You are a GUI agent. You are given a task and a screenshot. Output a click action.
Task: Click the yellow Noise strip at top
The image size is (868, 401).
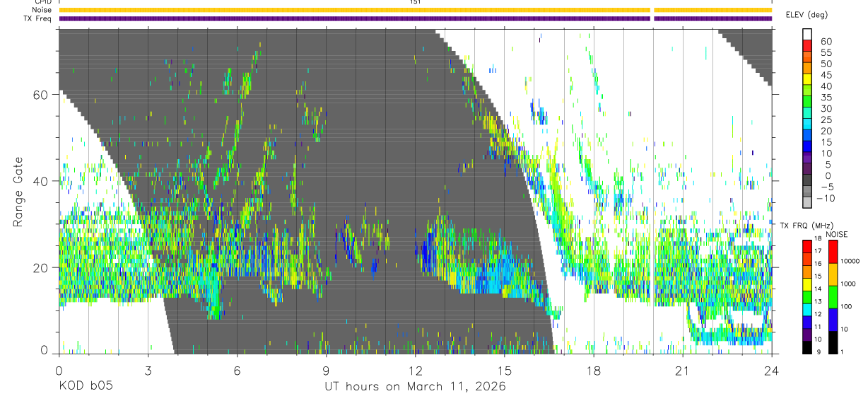click(416, 10)
